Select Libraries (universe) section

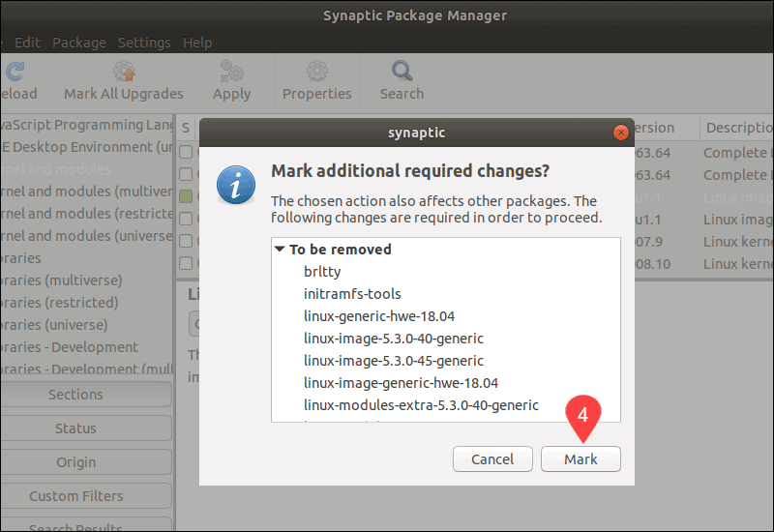[x=86, y=325]
